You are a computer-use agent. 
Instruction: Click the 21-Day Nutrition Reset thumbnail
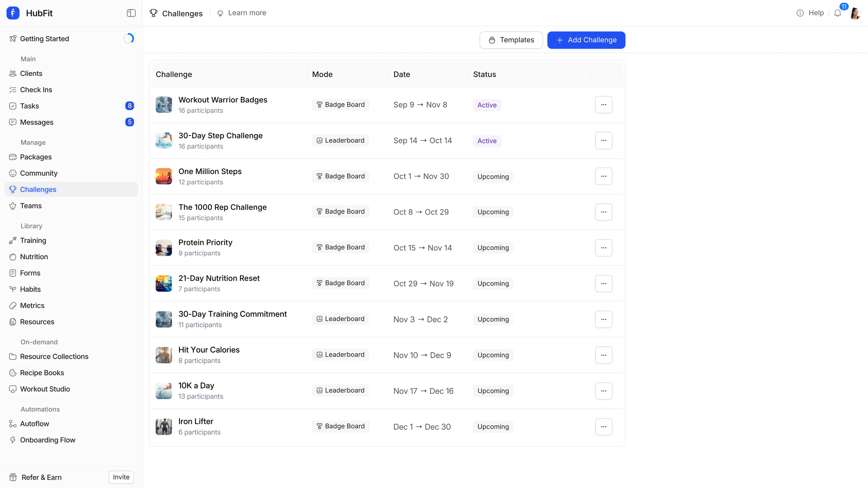point(164,283)
